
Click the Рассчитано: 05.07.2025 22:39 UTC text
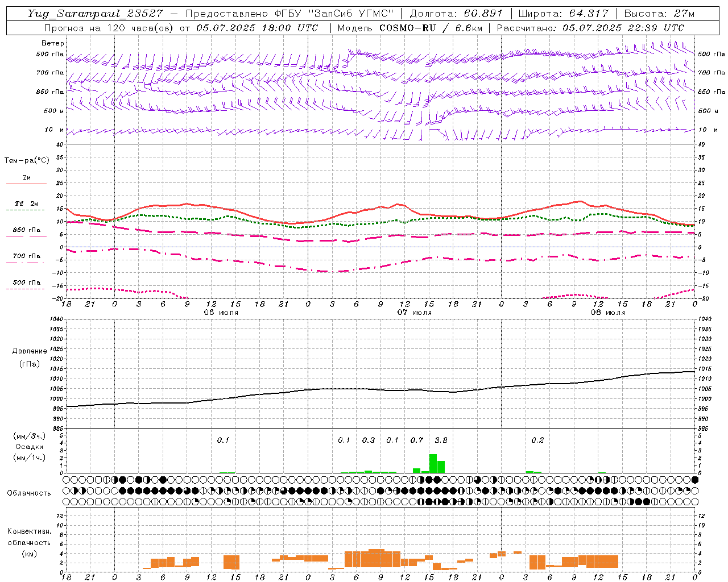click(590, 28)
